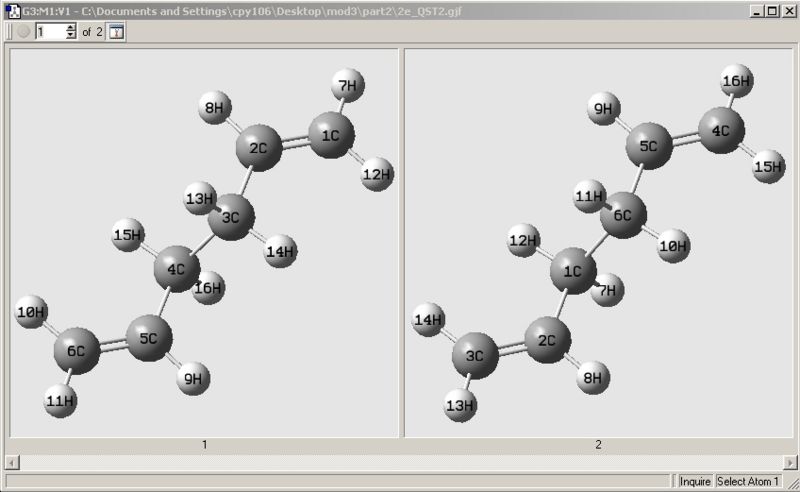Viewport: 800px width, 492px height.
Task: Click the model number input field showing 1
Action: pos(51,32)
